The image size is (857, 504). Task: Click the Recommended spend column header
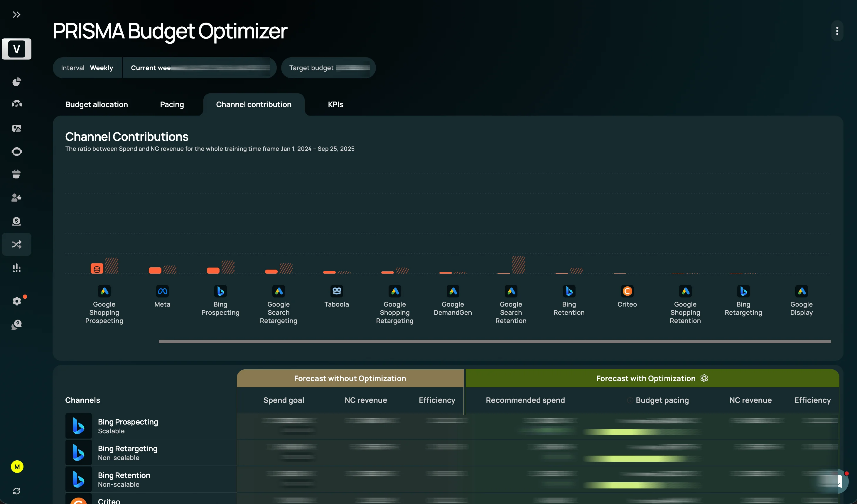pos(525,400)
